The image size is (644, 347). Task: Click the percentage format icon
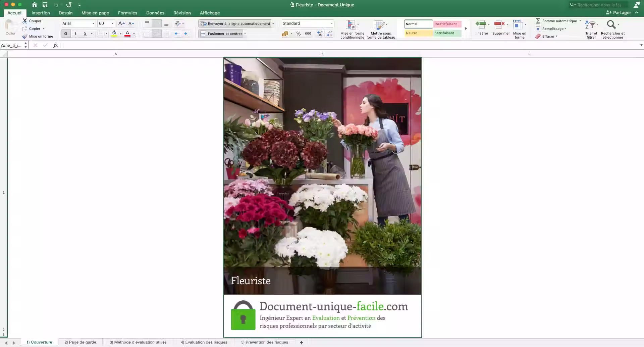pos(299,34)
